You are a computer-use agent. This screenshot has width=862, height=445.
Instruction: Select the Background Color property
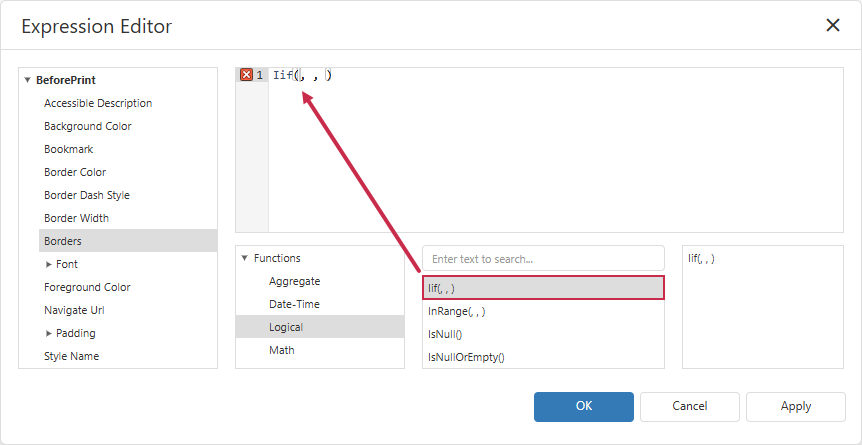[128, 127]
